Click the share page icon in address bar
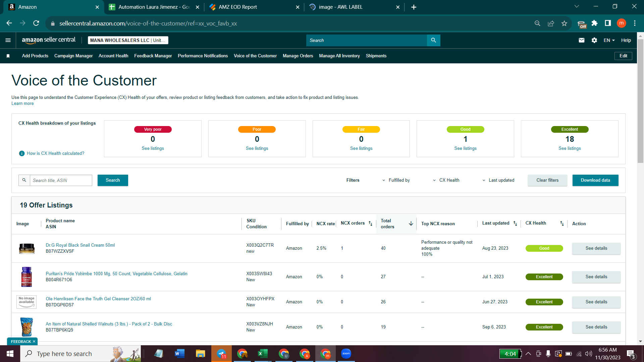This screenshot has width=644, height=362. (551, 23)
